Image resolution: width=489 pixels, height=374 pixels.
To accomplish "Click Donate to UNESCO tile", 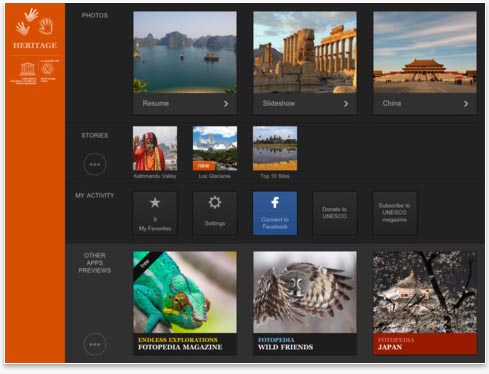I will (335, 213).
